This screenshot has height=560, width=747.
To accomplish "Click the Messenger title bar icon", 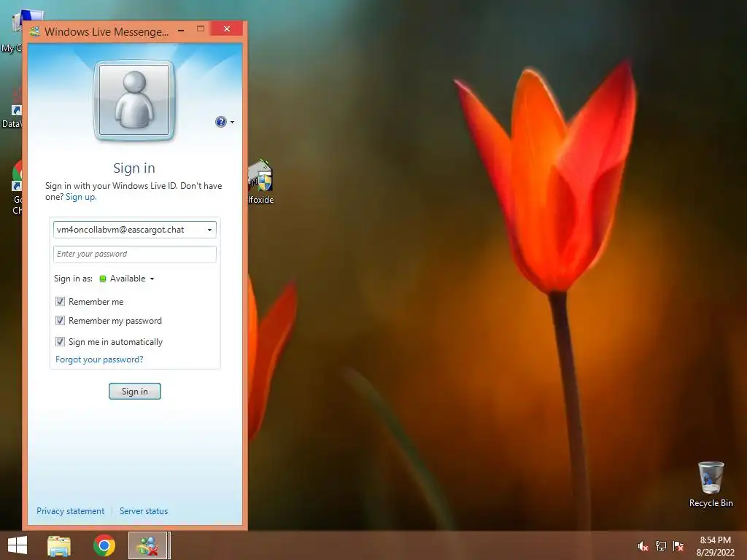I will (x=35, y=32).
